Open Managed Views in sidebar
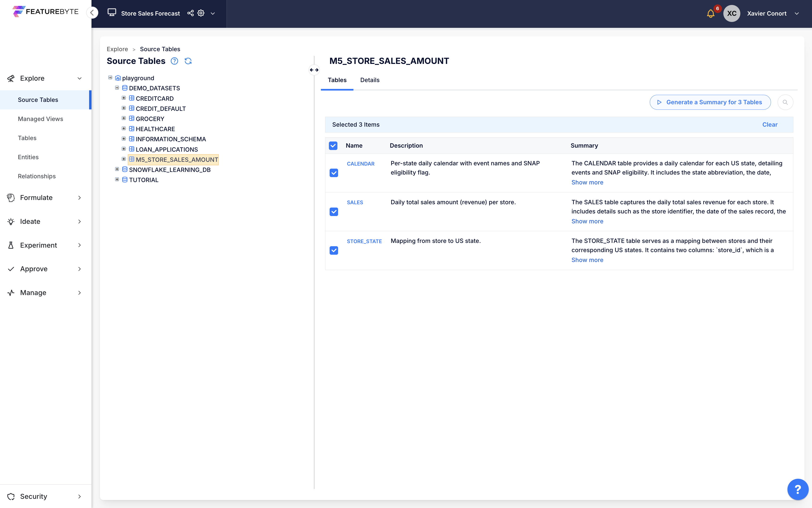 [x=40, y=119]
